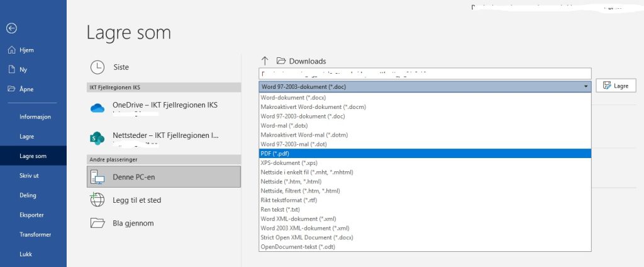Select Strict Open XML Document (*.docx)
Viewport: 644px width, 267px height.
click(x=425, y=237)
